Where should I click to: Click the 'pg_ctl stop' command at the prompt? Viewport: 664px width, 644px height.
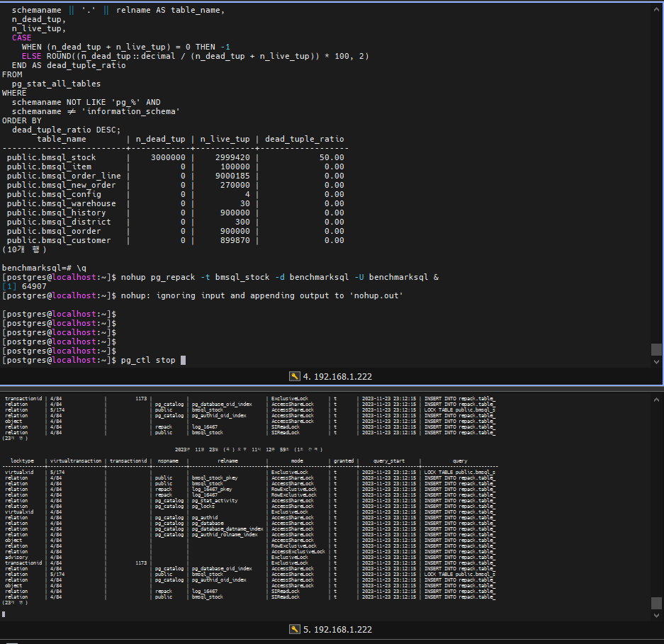point(148,360)
